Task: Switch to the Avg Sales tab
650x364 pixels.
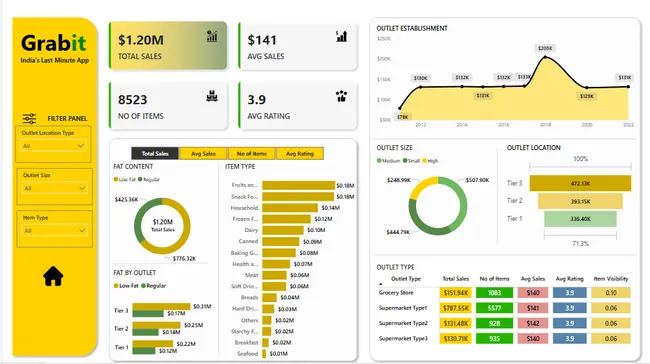Action: click(203, 153)
